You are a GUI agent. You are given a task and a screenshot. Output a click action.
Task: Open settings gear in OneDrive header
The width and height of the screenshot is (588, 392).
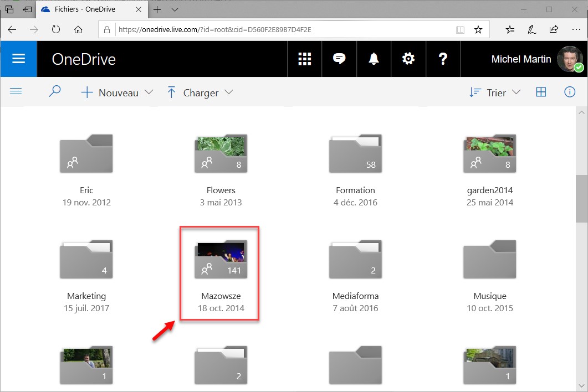(x=408, y=59)
